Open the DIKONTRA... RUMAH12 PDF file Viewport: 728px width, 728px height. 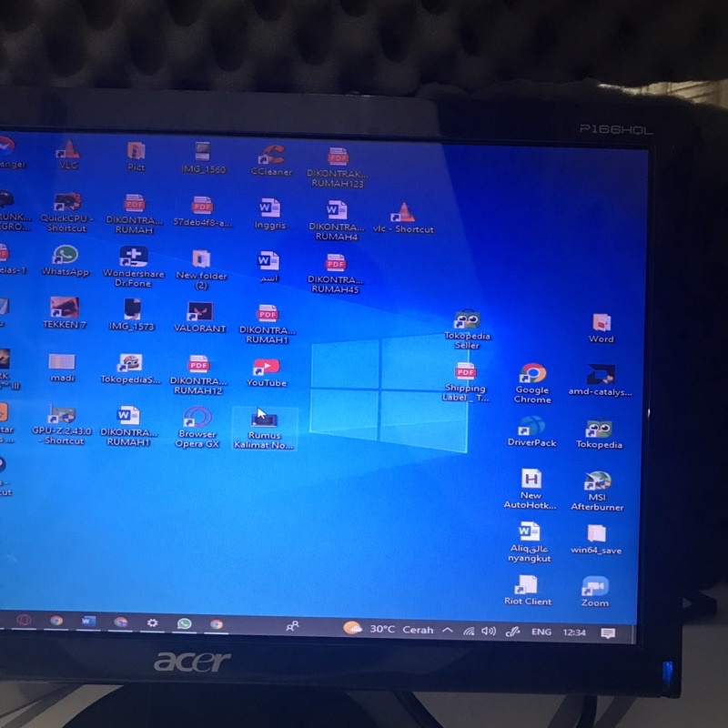tap(198, 375)
